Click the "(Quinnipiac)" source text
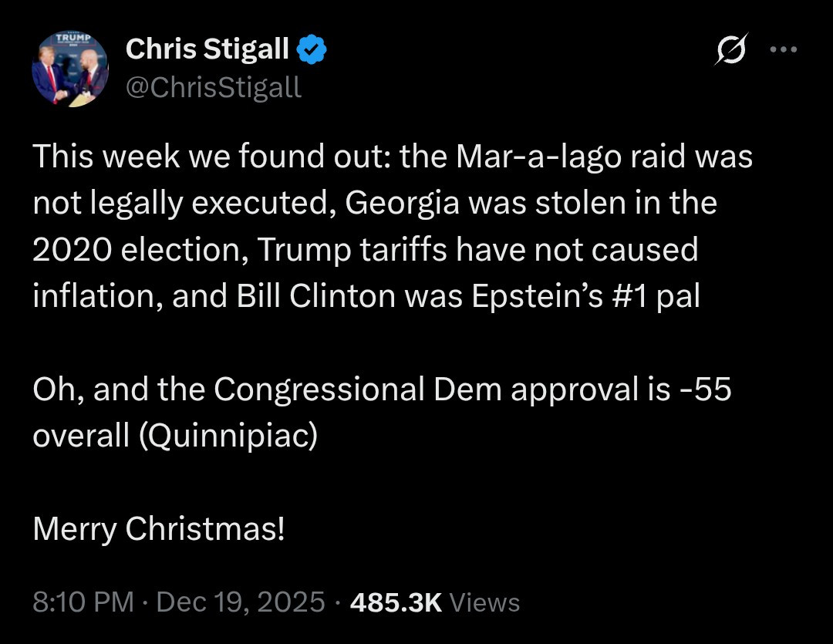This screenshot has height=644, width=833. tap(228, 436)
